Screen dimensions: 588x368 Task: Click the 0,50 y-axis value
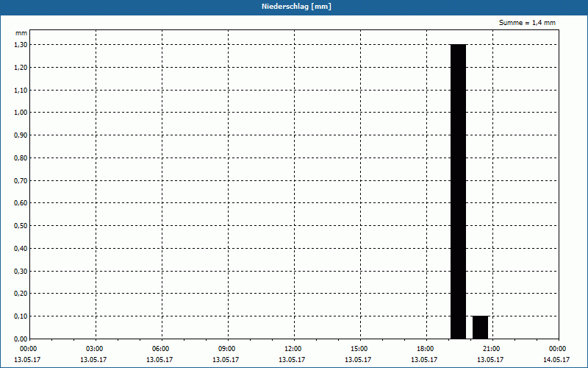pyautogui.click(x=21, y=226)
